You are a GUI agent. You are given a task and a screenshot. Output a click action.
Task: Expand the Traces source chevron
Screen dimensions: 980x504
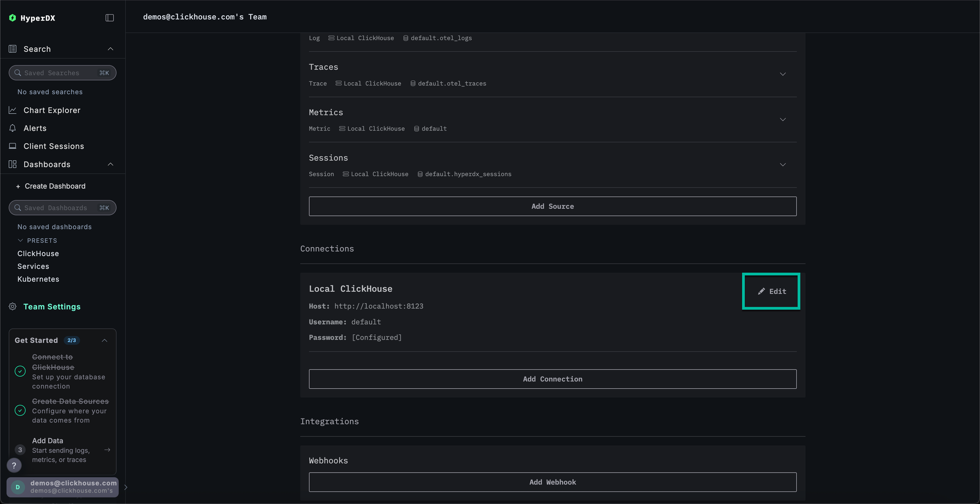click(x=783, y=74)
